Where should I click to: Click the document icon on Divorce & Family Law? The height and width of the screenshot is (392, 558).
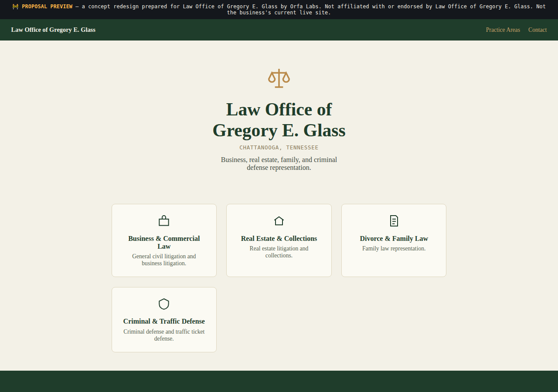click(x=394, y=221)
